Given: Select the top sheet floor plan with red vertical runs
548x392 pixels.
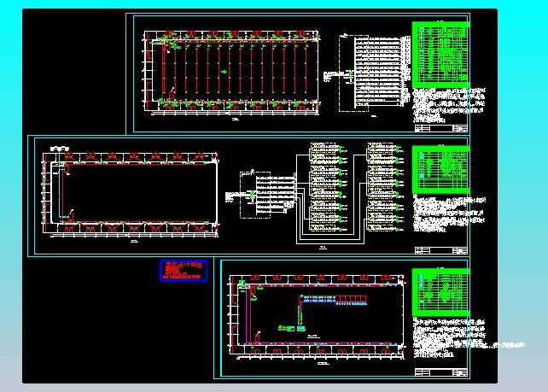Looking at the screenshot, I should pos(231,73).
